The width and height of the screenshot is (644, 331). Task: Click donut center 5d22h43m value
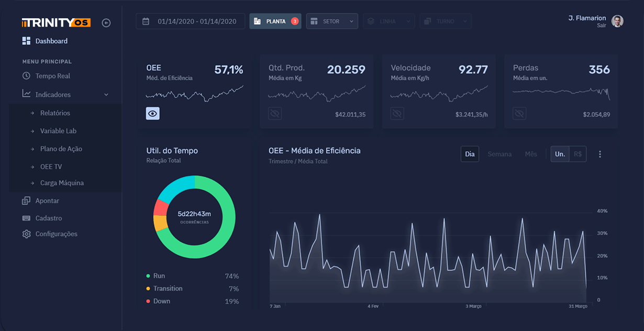pos(194,214)
